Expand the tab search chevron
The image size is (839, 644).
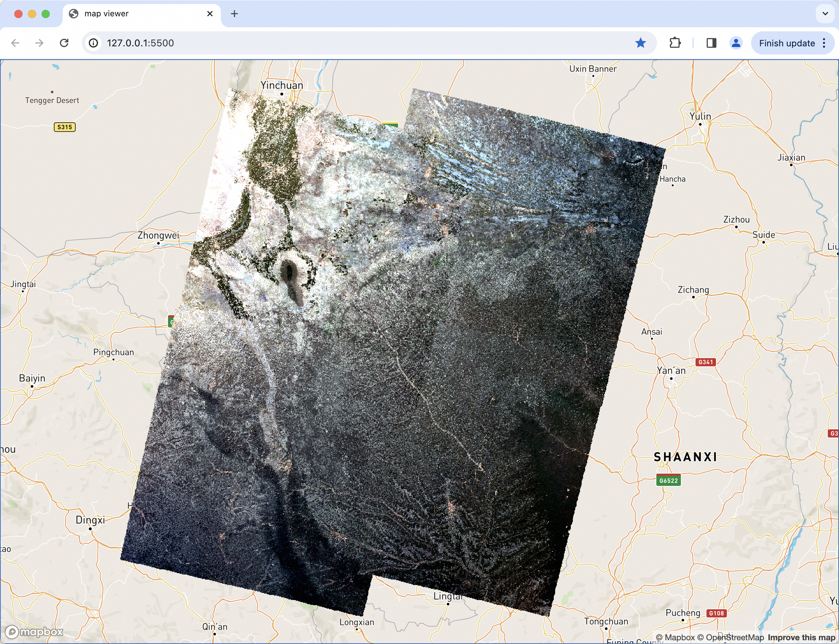(x=825, y=14)
